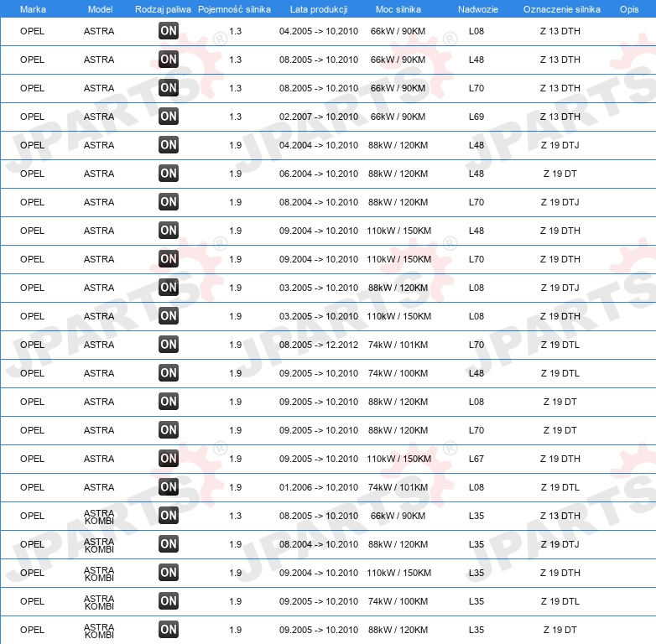
Task: Click the ASTRA KOMBI model in the 1.3 row
Action: click(x=99, y=517)
